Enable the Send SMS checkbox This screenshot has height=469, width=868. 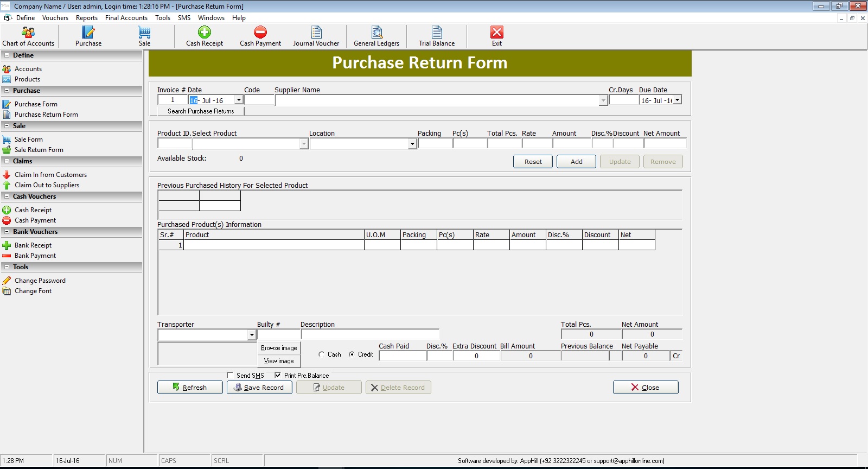point(230,375)
